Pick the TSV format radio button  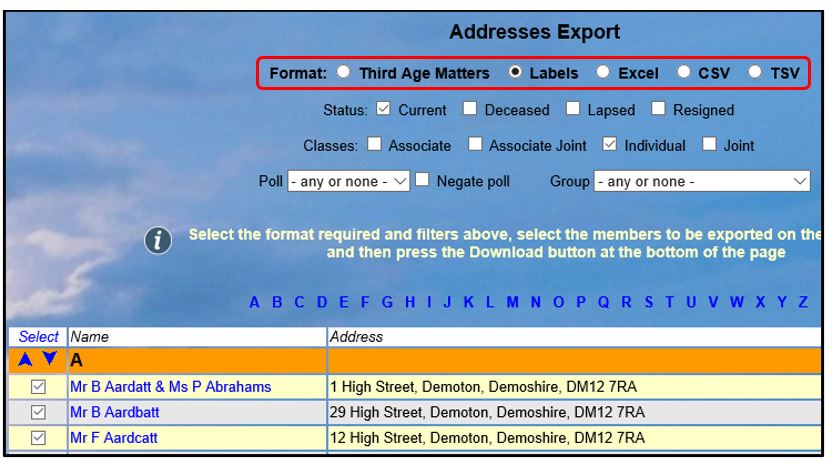point(755,73)
